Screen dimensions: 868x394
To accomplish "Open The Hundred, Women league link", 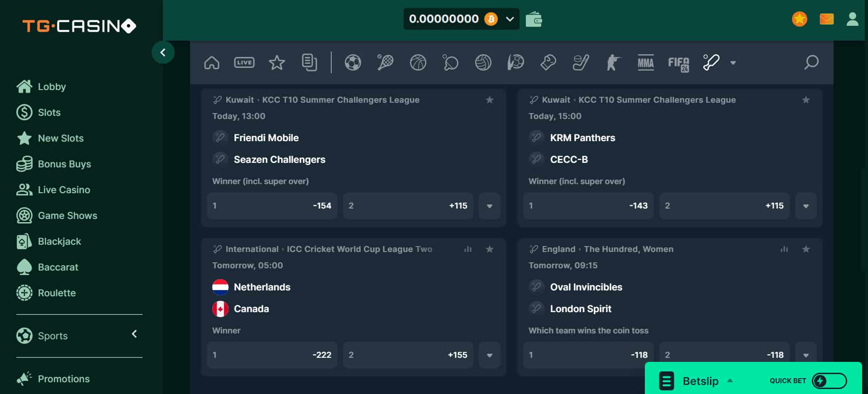I will [x=629, y=249].
